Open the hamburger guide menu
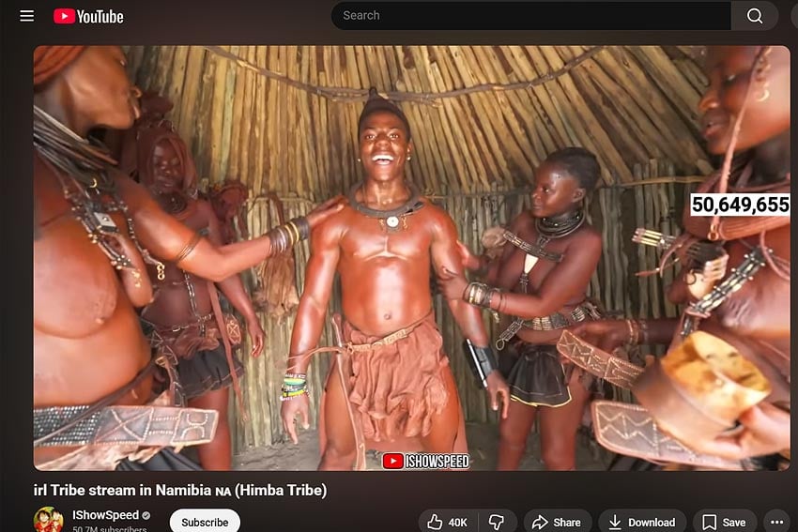798x532 pixels. coord(27,16)
